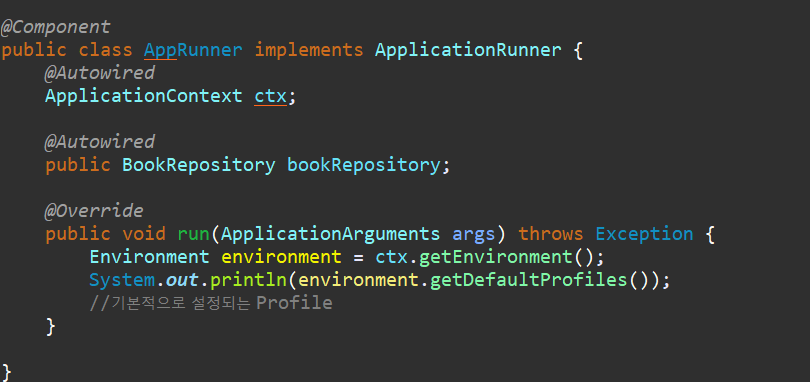Select the ApplicationArguments parameter type
The image size is (810, 382).
click(331, 234)
